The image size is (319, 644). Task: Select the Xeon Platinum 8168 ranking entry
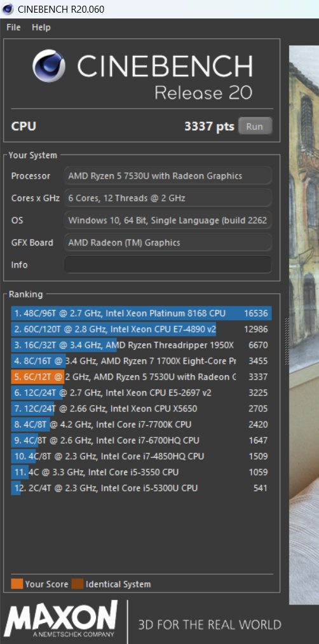click(x=141, y=314)
